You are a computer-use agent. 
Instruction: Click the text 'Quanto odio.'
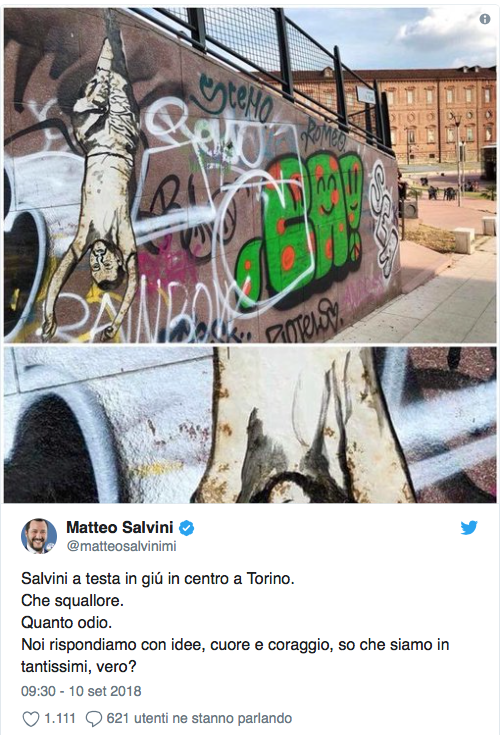click(67, 622)
